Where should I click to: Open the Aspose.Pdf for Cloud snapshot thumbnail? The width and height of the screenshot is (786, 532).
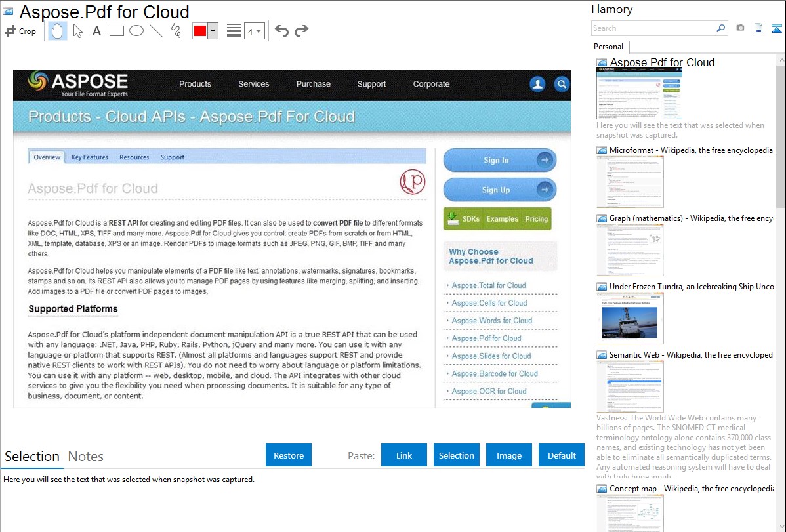[x=639, y=93]
